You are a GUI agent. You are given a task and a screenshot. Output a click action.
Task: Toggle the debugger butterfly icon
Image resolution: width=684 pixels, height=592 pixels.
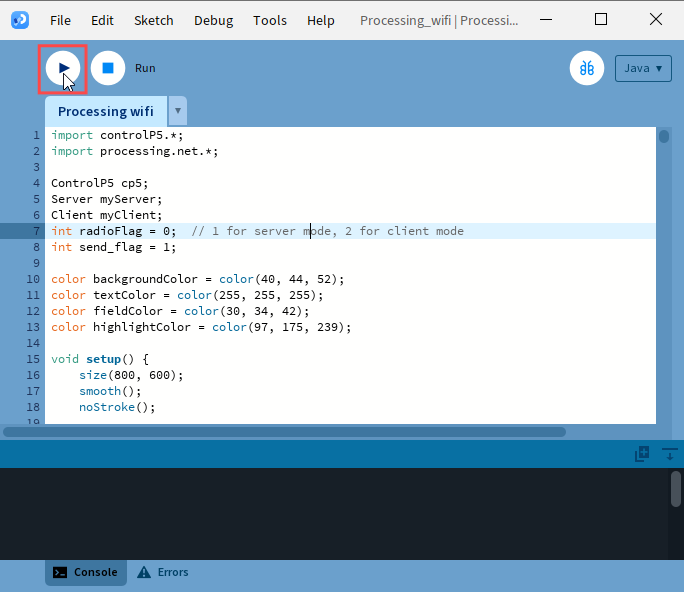587,68
